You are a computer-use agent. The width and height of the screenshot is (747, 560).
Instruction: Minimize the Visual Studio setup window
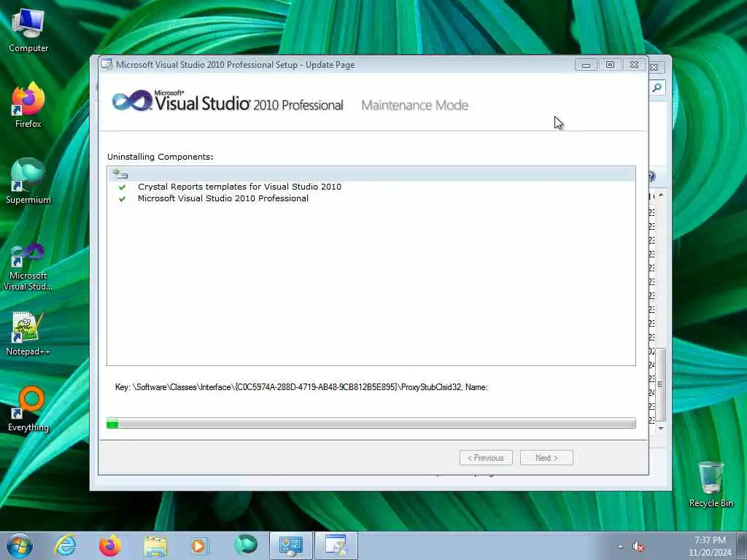coord(586,65)
